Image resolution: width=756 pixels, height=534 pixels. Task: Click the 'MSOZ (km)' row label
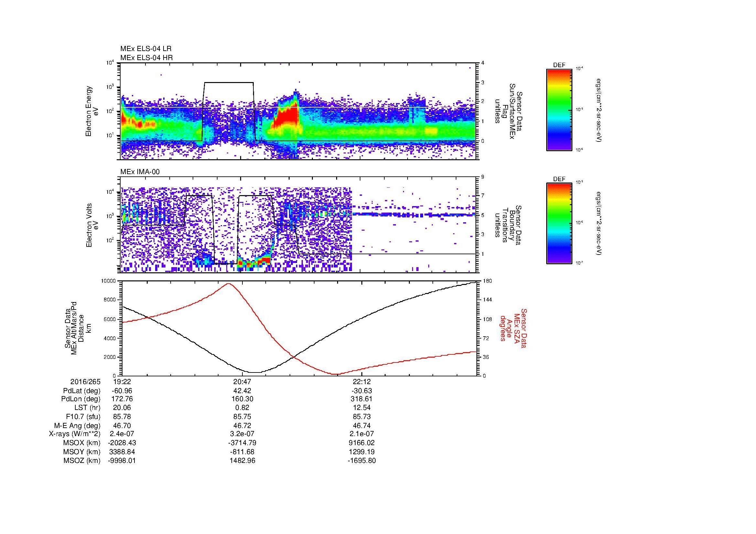[x=82, y=461]
